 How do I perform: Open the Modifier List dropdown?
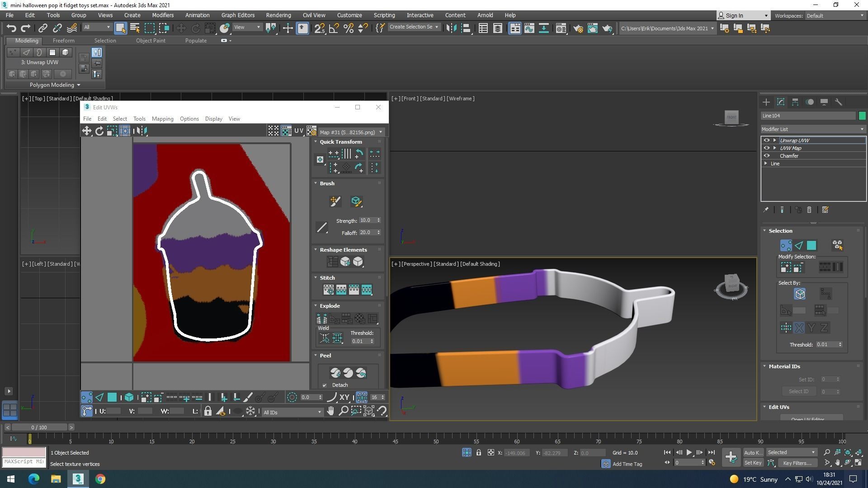813,129
